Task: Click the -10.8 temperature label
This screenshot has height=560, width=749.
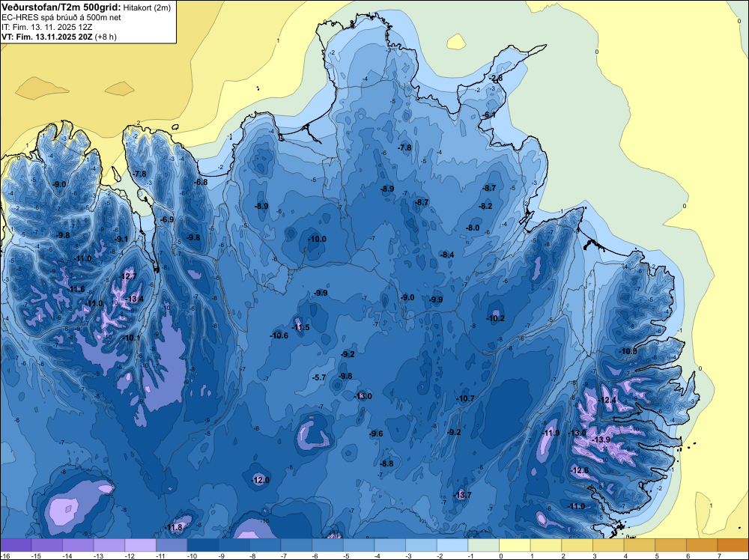Action: point(628,351)
